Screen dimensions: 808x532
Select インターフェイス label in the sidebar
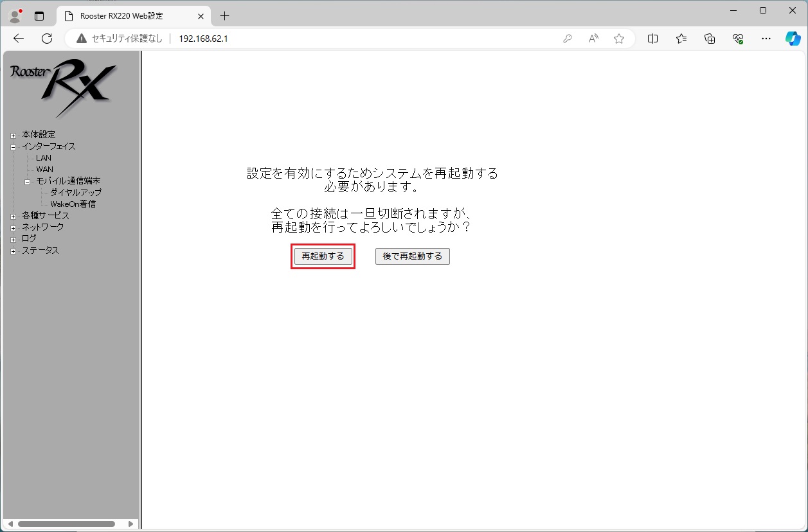(49, 146)
